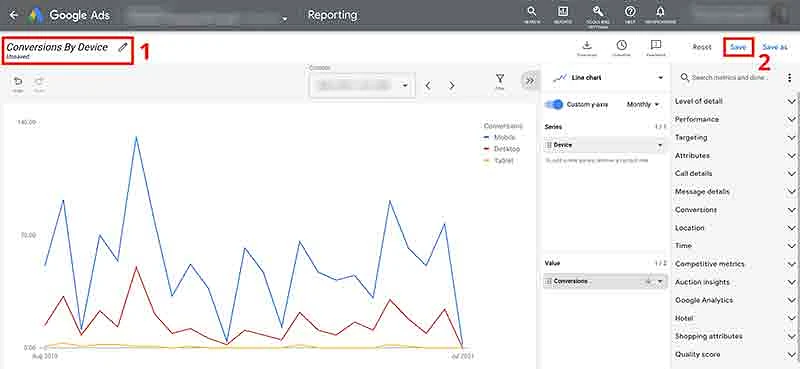This screenshot has height=369, width=800.
Task: Click the Reset button
Action: tap(702, 47)
